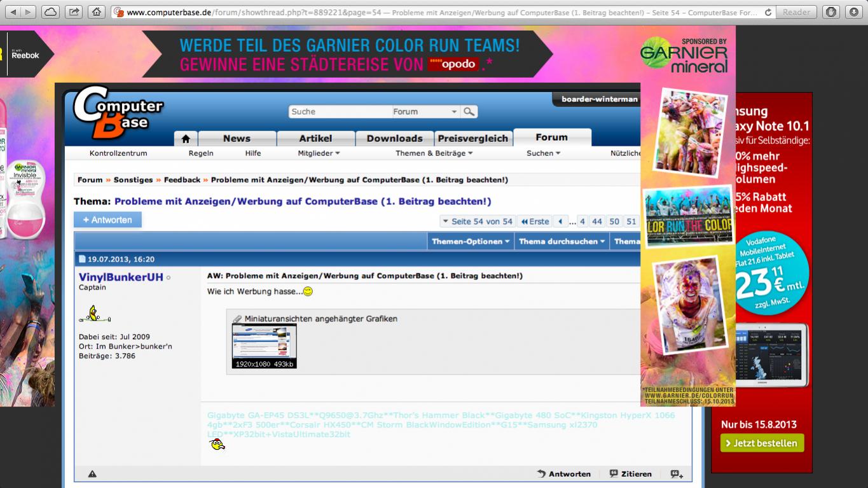This screenshot has width=868, height=488.
Task: Click the Reader button in address bar
Action: [796, 12]
